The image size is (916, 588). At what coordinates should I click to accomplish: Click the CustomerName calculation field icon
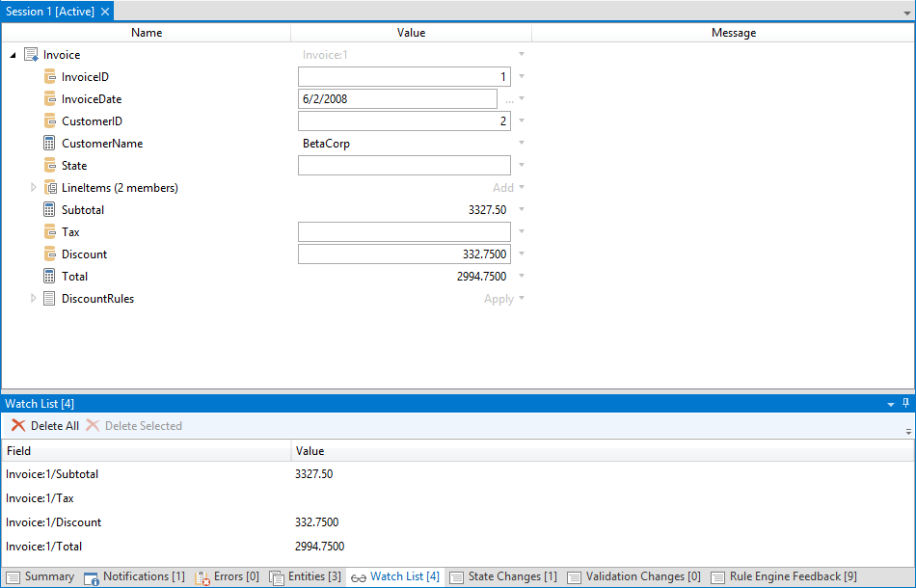click(50, 144)
